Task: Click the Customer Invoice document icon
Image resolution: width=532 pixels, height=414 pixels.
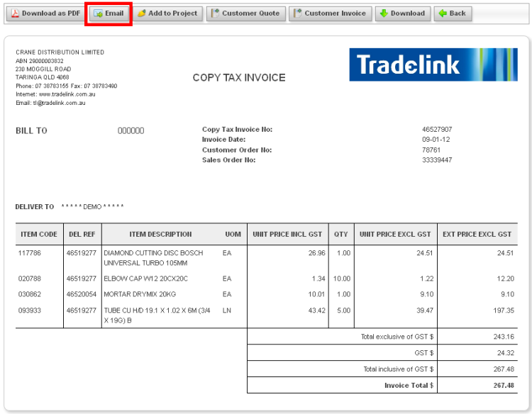Action: [x=297, y=13]
